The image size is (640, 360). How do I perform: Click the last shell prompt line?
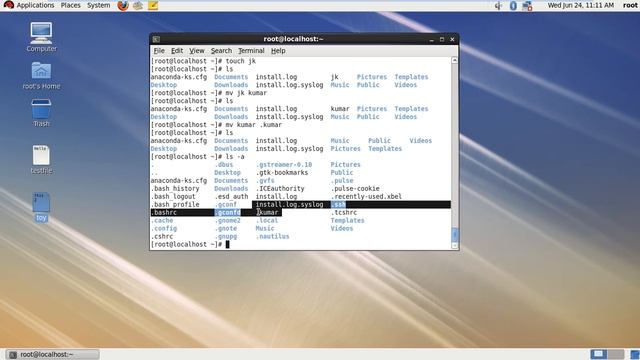pyautogui.click(x=190, y=244)
